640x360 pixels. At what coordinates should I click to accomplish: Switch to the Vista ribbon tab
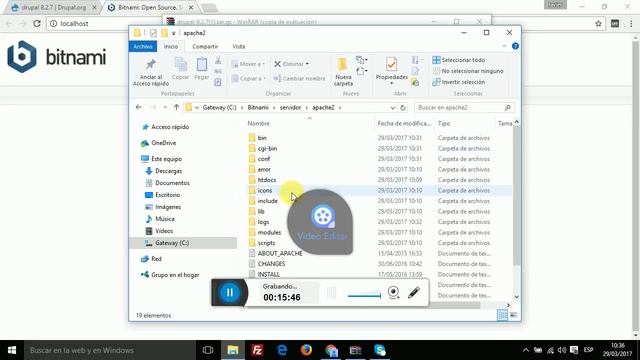click(x=239, y=47)
